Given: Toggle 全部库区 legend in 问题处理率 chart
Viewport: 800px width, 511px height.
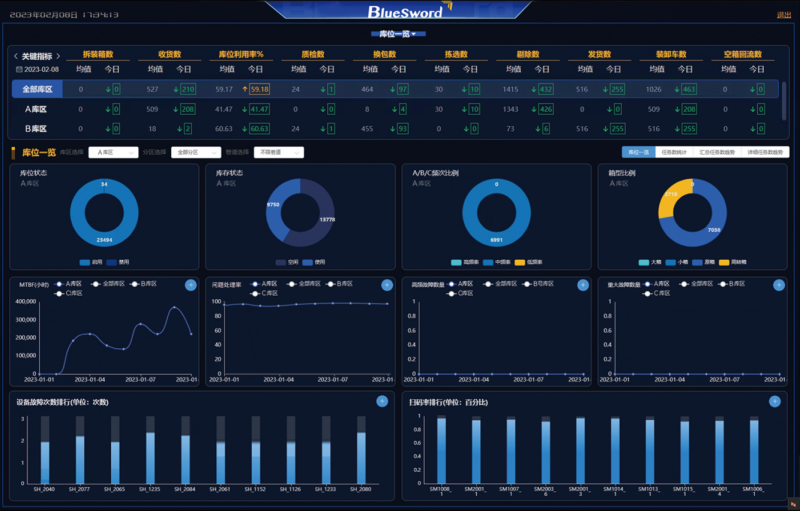Looking at the screenshot, I should 298,284.
